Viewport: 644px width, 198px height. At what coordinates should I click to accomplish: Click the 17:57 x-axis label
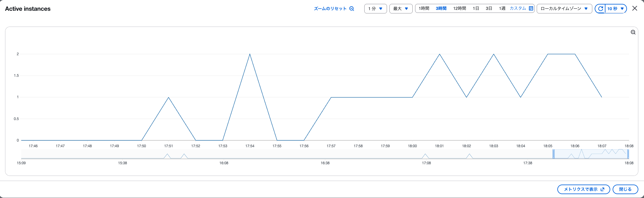click(x=331, y=146)
